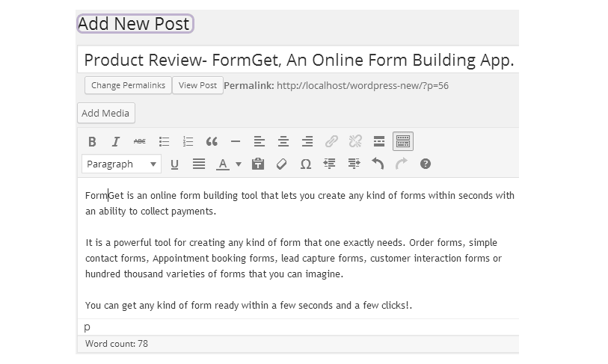Viewport: 608px width, 364px height.
Task: Open the Paragraph format dropdown
Action: pyautogui.click(x=121, y=164)
